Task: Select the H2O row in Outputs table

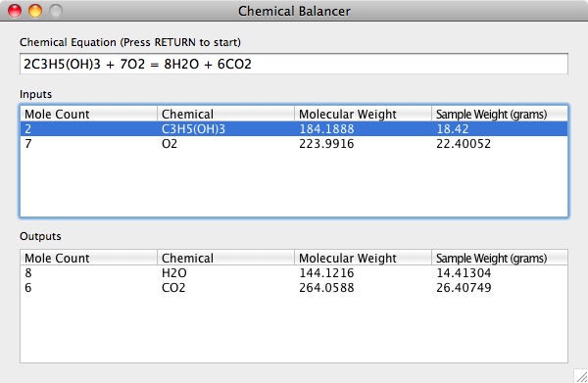Action: pyautogui.click(x=294, y=273)
